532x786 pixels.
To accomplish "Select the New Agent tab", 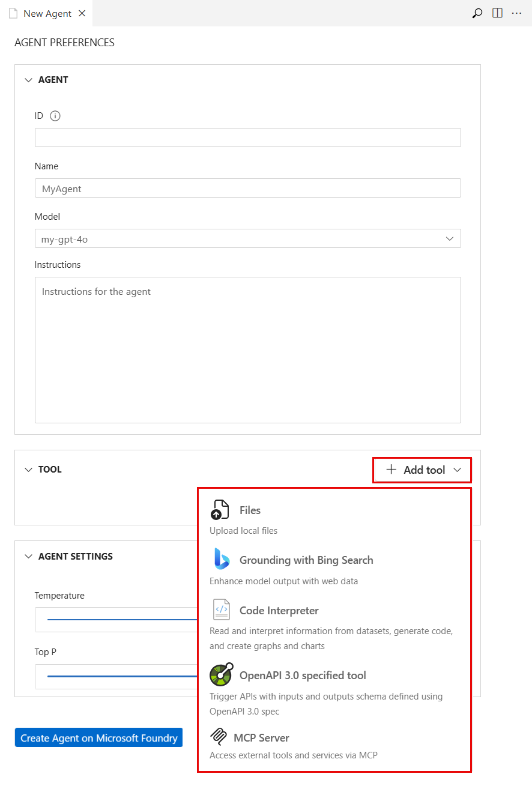I will point(47,13).
